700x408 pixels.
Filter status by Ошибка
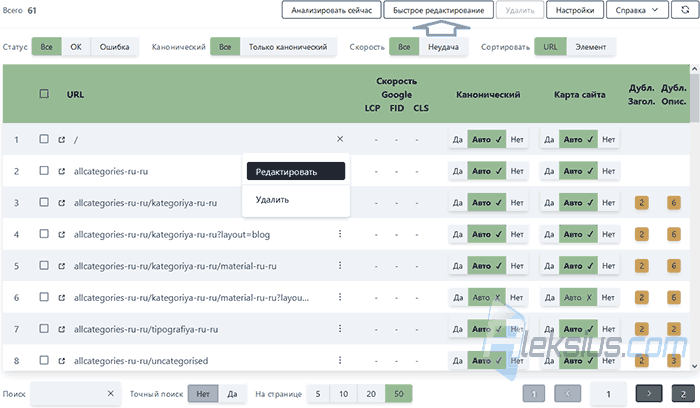pos(114,47)
